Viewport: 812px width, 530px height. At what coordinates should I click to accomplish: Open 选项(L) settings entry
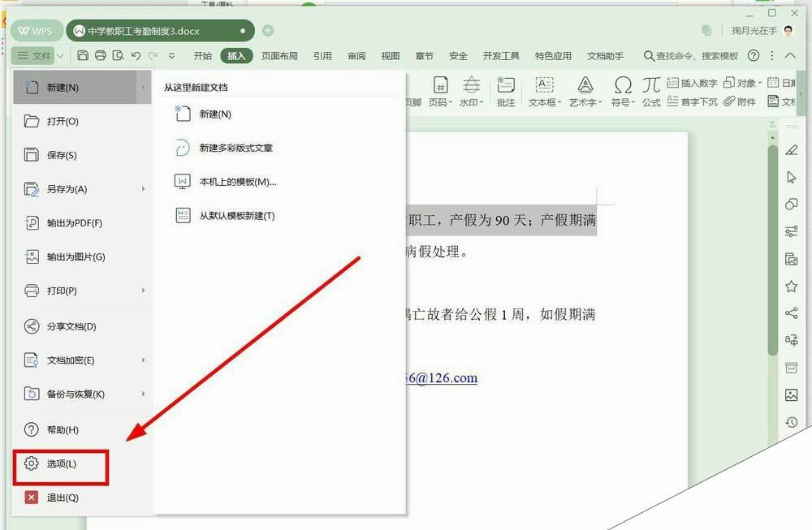61,463
